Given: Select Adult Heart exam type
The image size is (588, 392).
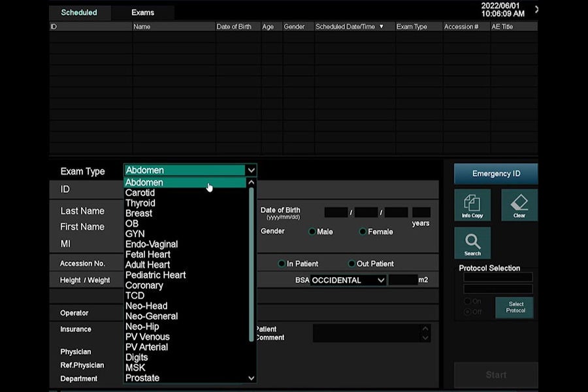Looking at the screenshot, I should [148, 265].
